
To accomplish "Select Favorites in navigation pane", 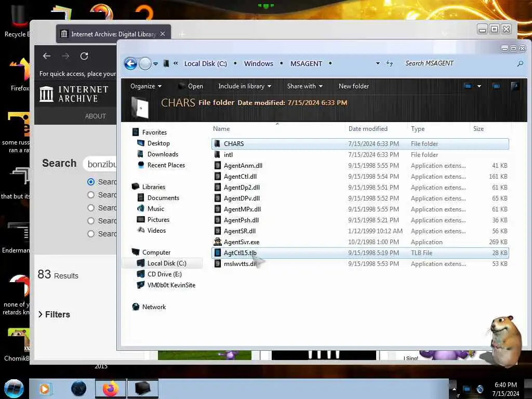I will 154,132.
